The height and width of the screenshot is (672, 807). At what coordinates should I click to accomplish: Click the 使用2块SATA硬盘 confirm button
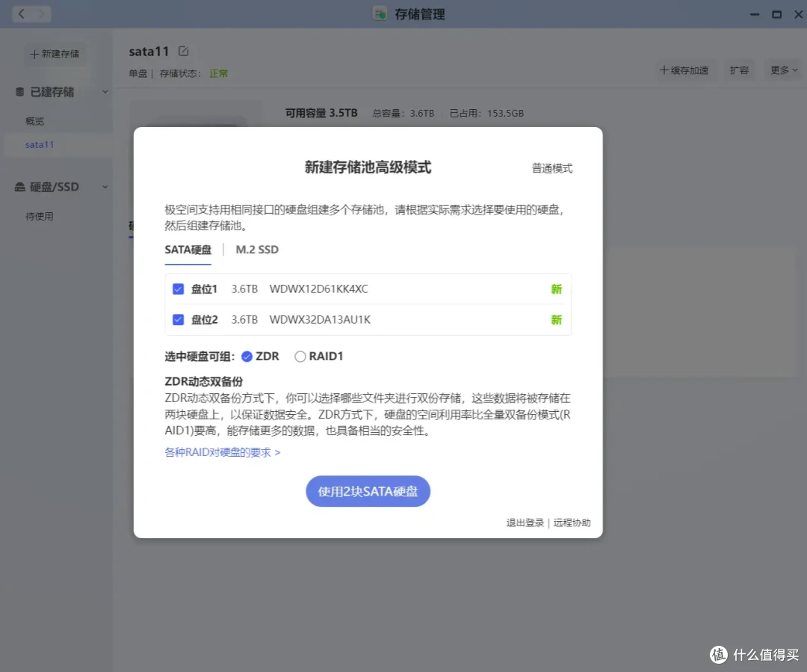coord(368,491)
